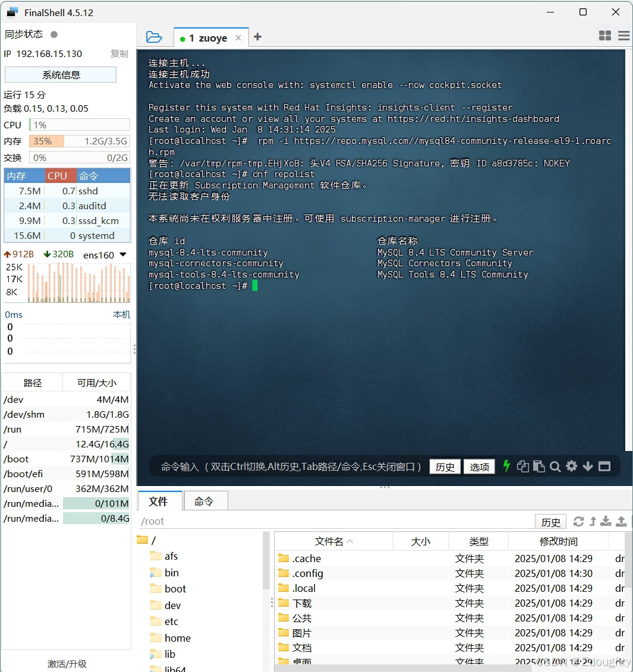Open file path 历史 history button
633x672 pixels.
pyautogui.click(x=550, y=522)
